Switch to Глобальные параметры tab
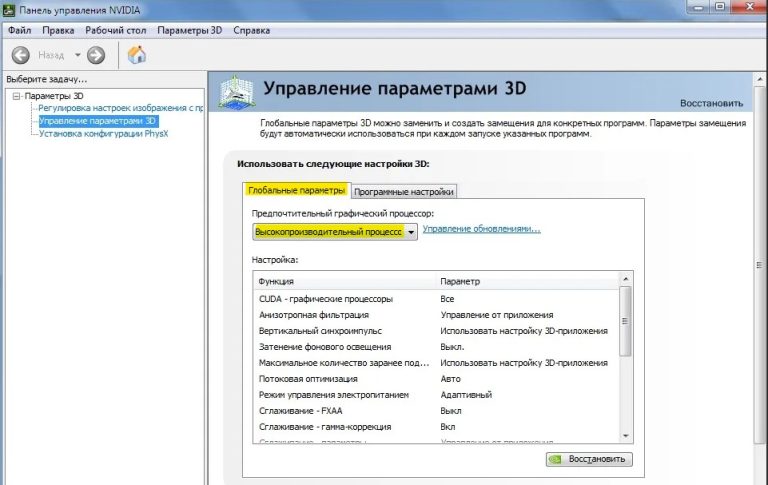This screenshot has height=485, width=768. pos(297,190)
